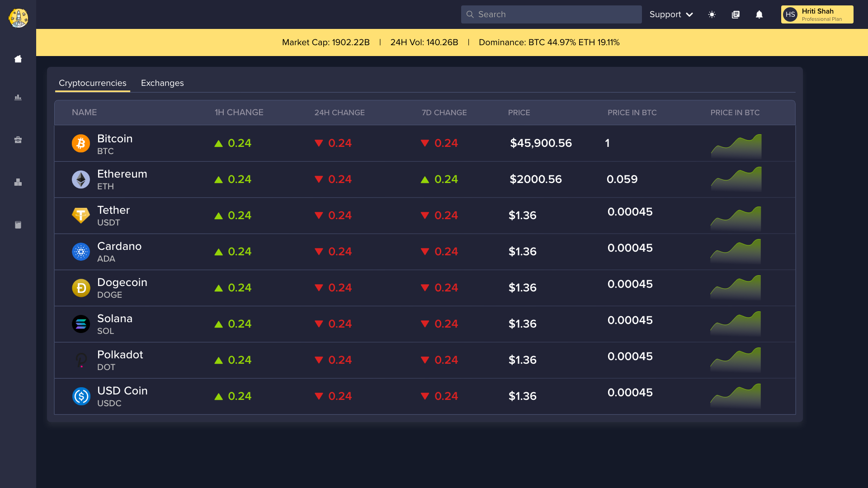Sort by the PRICE column header

tap(519, 113)
